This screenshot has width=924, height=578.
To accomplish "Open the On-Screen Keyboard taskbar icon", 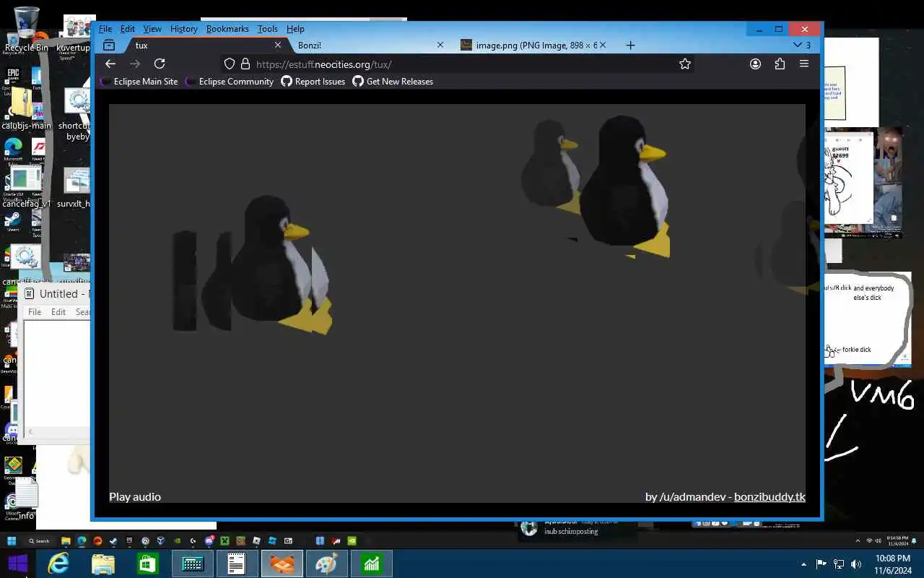I will pos(193,564).
